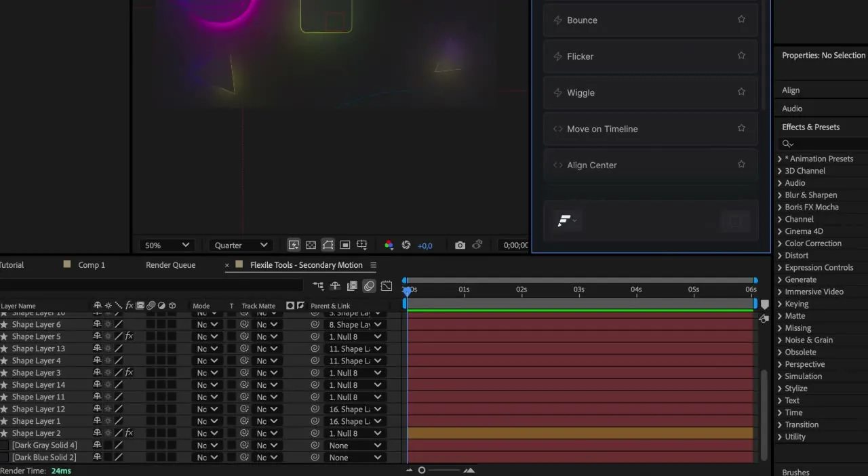Expand the Blur & Sharpen effects category

(x=780, y=195)
